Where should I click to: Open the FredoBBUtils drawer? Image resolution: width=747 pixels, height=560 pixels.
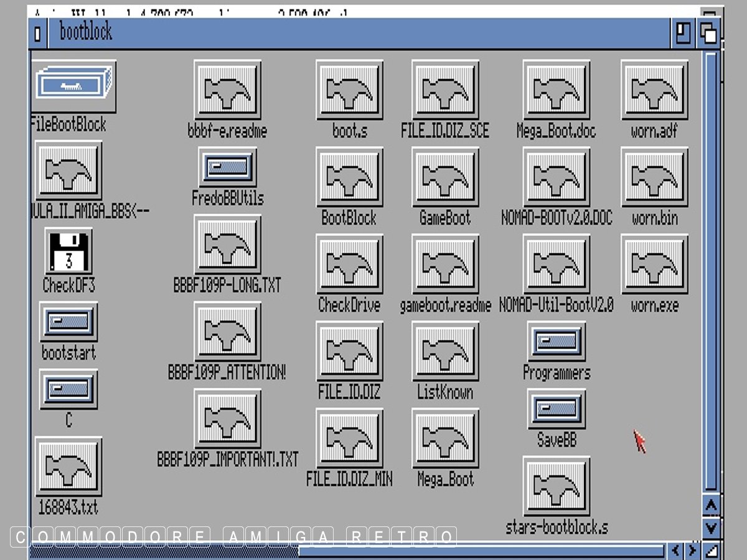(227, 167)
